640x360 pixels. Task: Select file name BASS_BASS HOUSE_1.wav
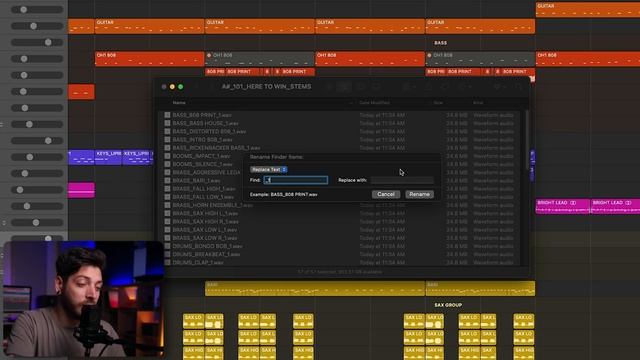pos(205,123)
